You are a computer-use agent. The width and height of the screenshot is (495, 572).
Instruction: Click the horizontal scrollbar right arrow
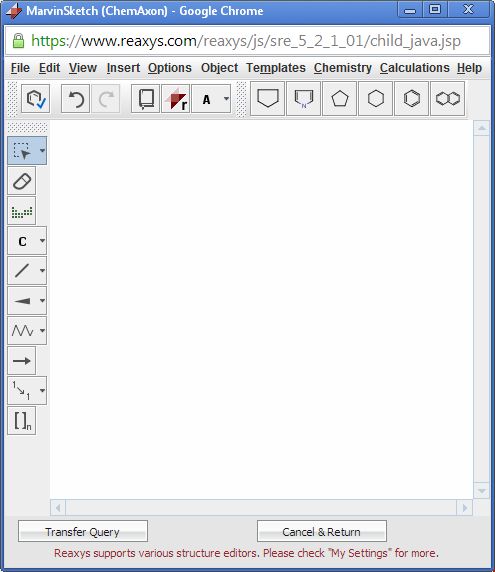[x=464, y=508]
